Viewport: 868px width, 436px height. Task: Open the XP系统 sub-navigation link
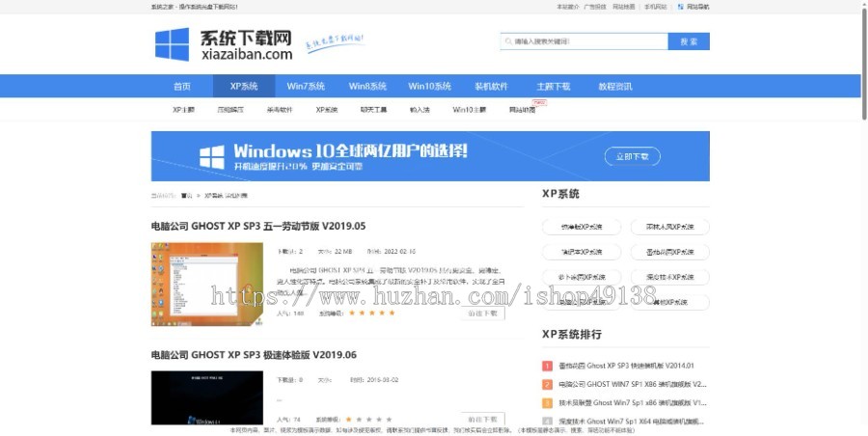pyautogui.click(x=327, y=110)
